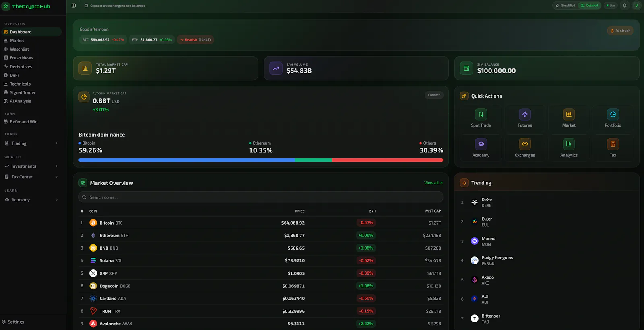Viewport: 644px width, 330px height.
Task: Open the Academy graduation cap icon
Action: (481, 144)
